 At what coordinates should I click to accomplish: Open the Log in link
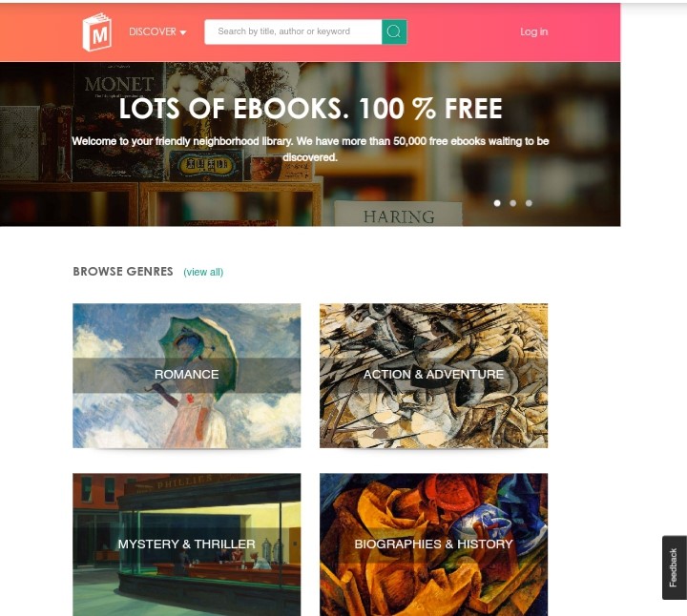click(x=533, y=31)
